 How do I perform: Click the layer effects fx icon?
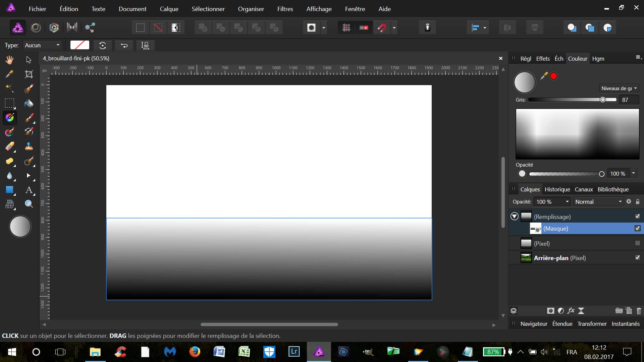click(x=571, y=311)
